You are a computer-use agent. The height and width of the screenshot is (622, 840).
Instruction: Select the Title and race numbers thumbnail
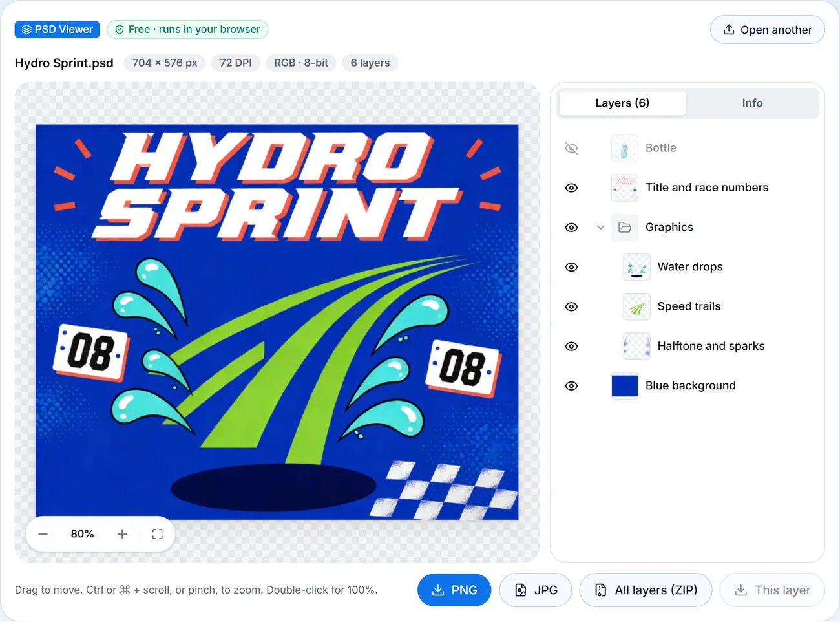pos(625,188)
